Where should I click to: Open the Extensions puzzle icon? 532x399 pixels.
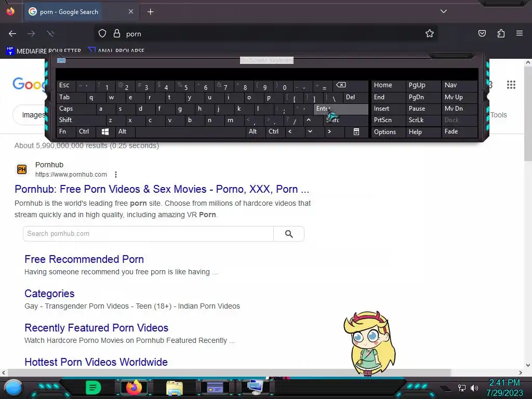501,34
